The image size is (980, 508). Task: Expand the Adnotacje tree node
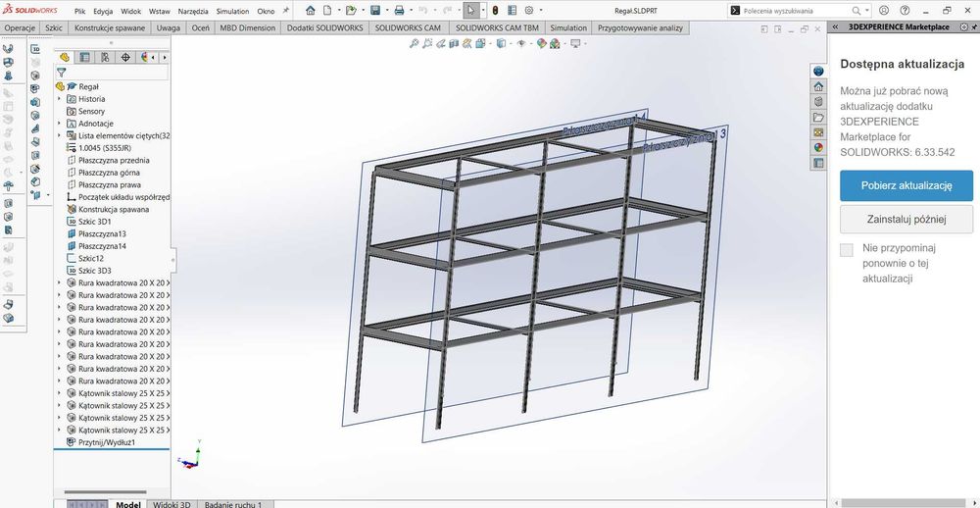point(60,124)
